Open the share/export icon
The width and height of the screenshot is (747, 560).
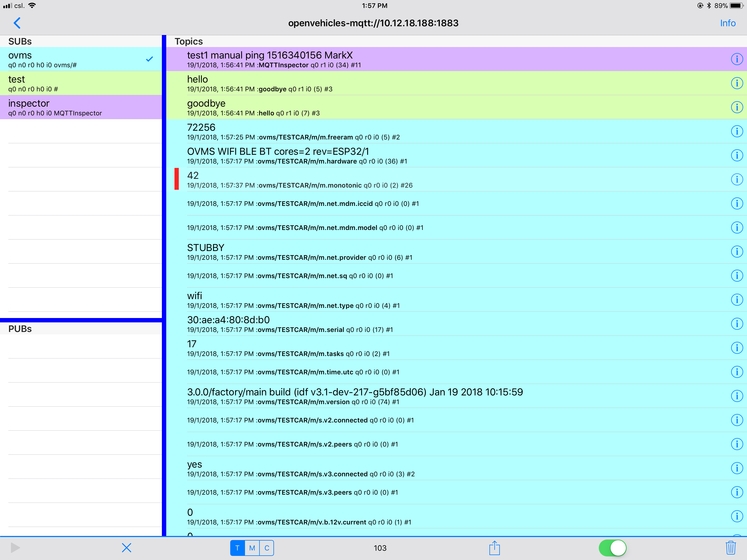point(494,548)
